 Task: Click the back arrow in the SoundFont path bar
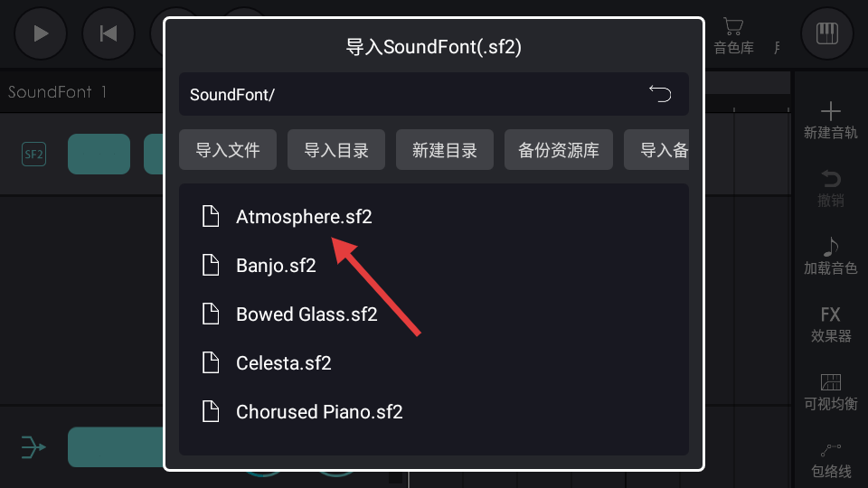660,94
